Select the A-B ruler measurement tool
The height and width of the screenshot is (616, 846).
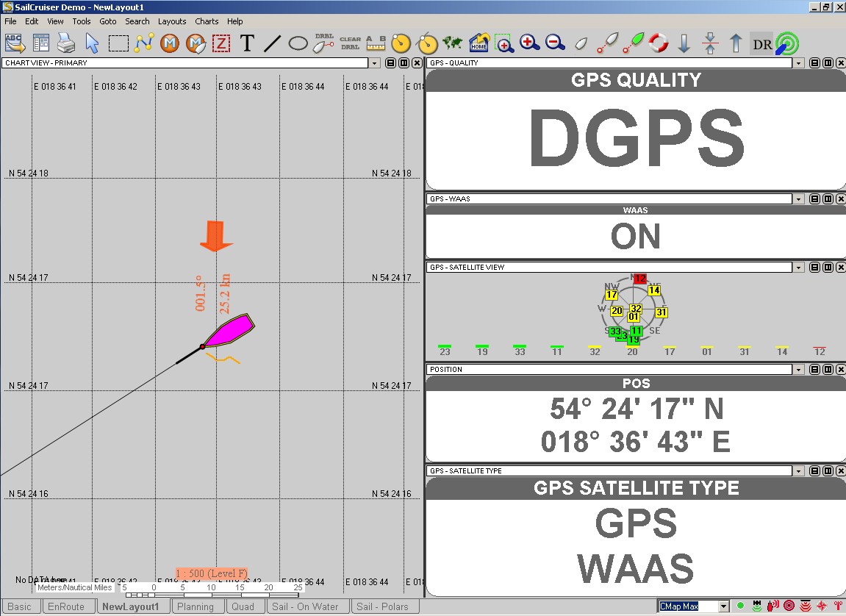point(376,43)
